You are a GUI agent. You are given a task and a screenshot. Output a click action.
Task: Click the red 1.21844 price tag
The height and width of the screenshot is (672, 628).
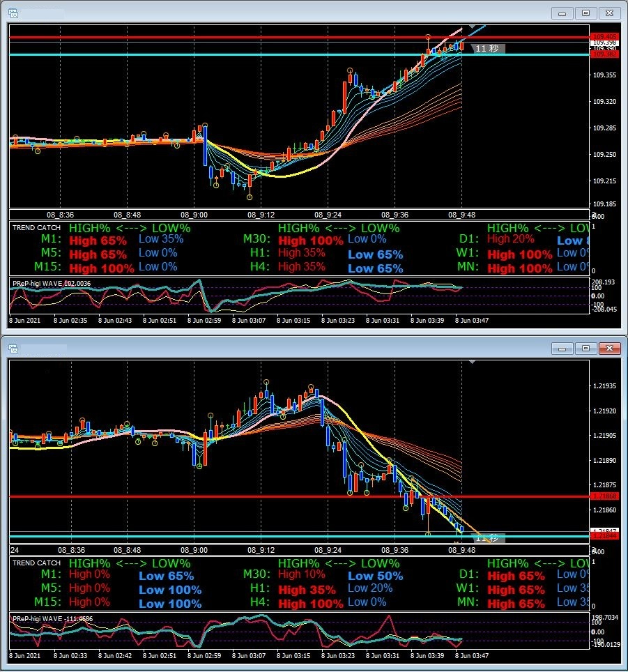[x=604, y=536]
